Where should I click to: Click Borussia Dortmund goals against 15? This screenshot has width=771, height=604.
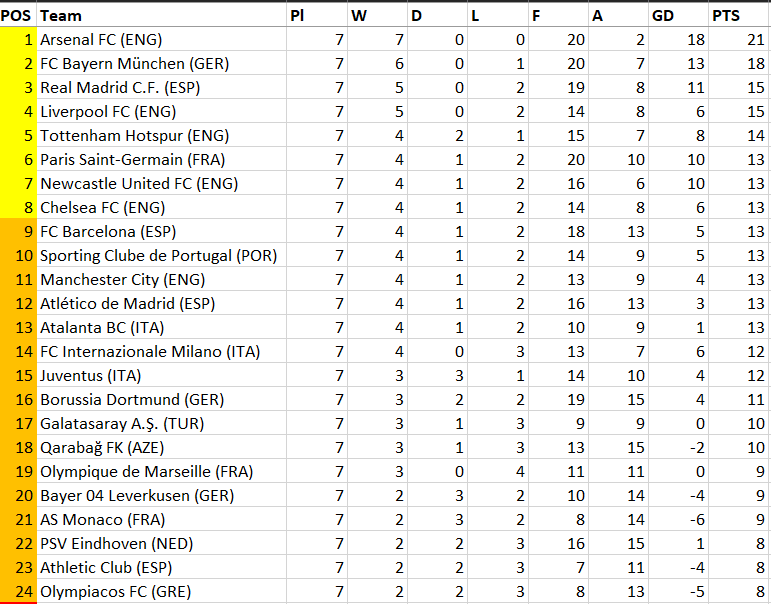coord(618,399)
